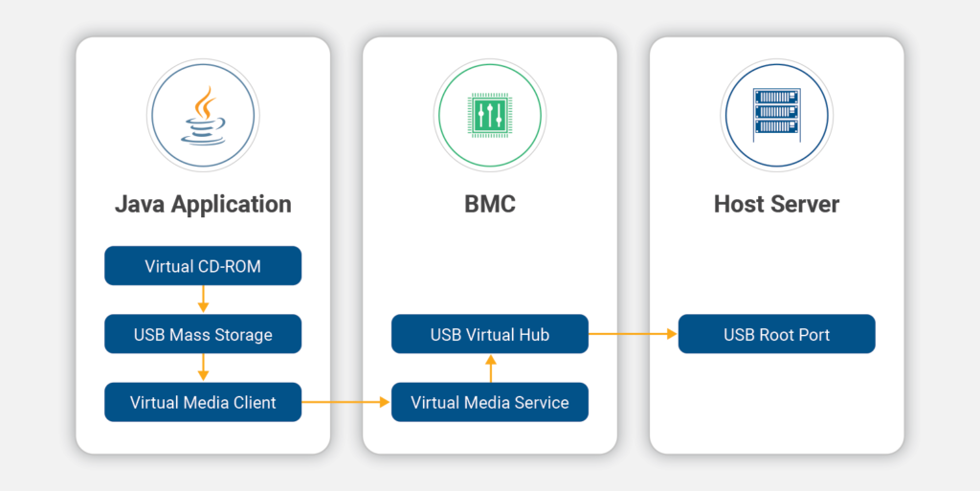Click arrow linking Virtual Media Client to Service
980x491 pixels.
pyautogui.click(x=346, y=403)
